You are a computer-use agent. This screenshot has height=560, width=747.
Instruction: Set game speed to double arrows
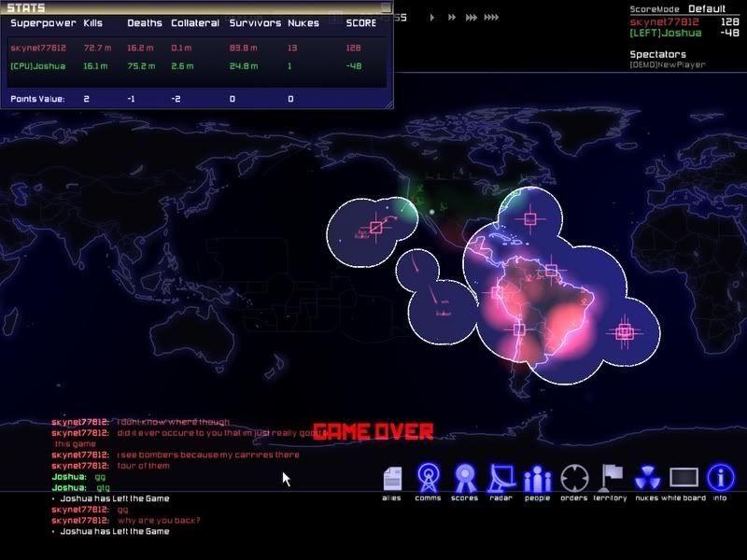(452, 17)
